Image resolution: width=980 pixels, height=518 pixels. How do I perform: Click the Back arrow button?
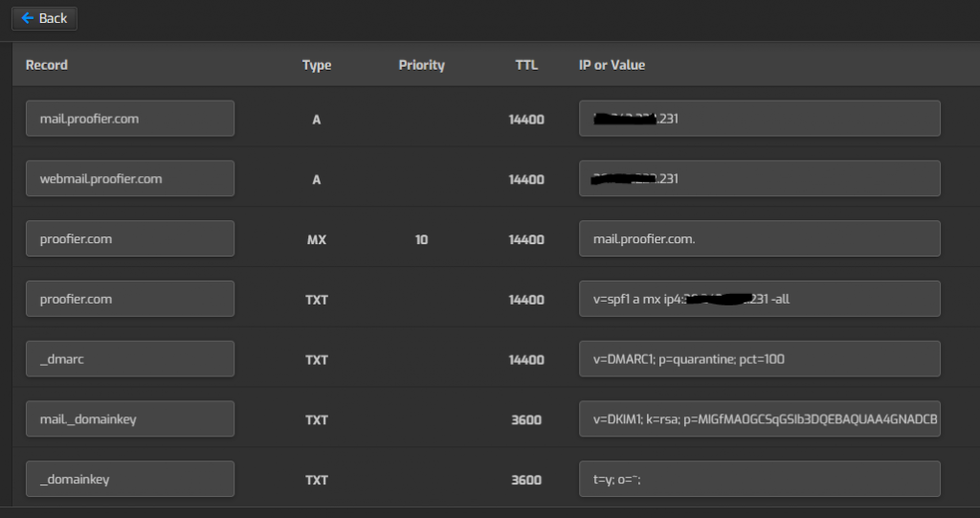coord(44,18)
